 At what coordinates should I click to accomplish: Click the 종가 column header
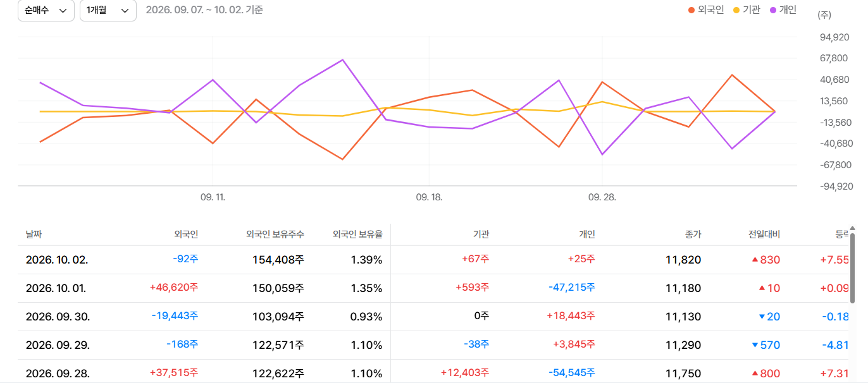pyautogui.click(x=692, y=234)
